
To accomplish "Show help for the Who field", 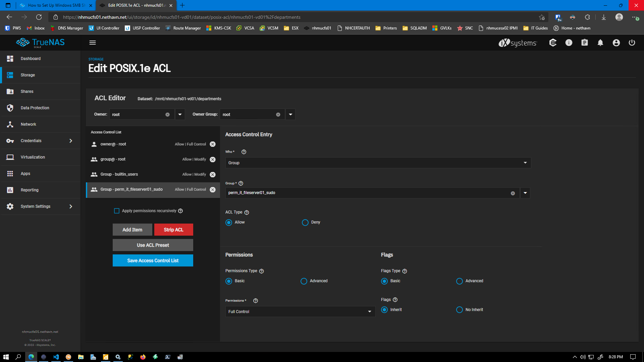I will 244,152.
